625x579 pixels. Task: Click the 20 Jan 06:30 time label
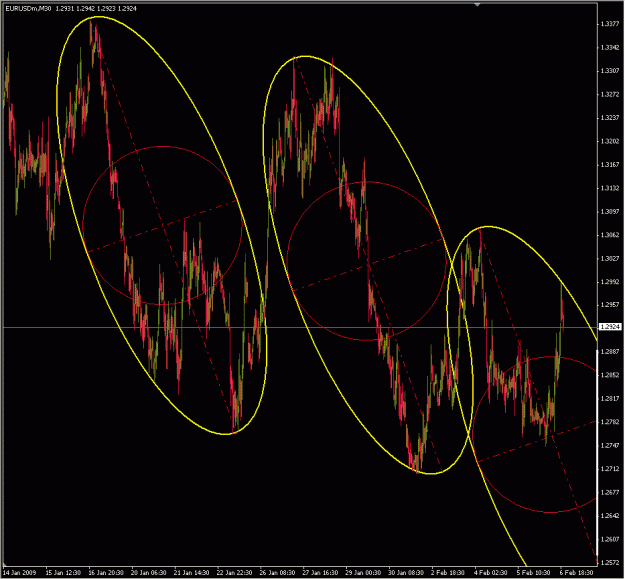click(x=149, y=573)
